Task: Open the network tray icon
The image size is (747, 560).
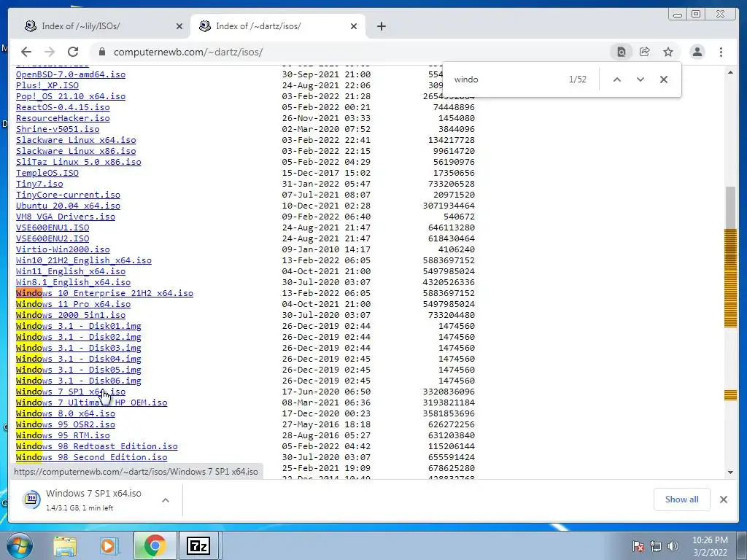Action: [x=656, y=546]
